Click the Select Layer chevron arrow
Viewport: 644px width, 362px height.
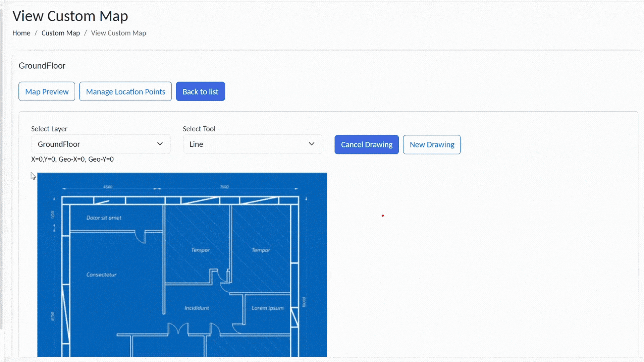[x=160, y=144]
